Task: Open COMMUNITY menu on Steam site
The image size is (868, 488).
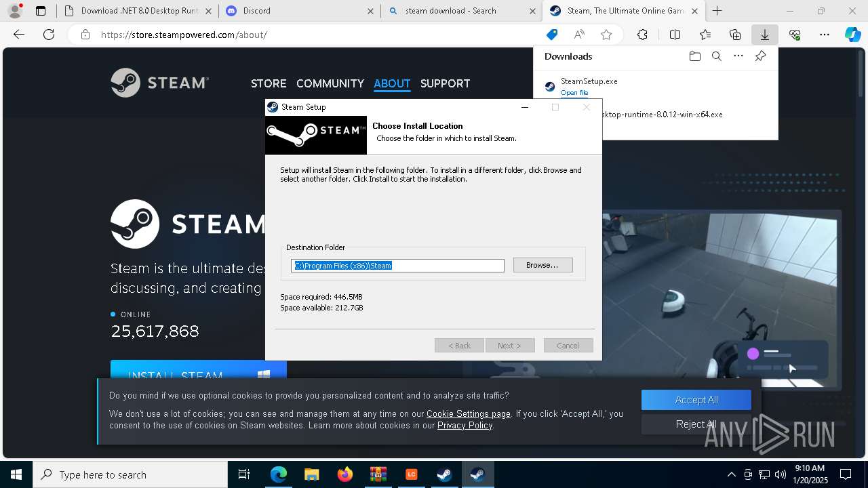Action: (330, 83)
